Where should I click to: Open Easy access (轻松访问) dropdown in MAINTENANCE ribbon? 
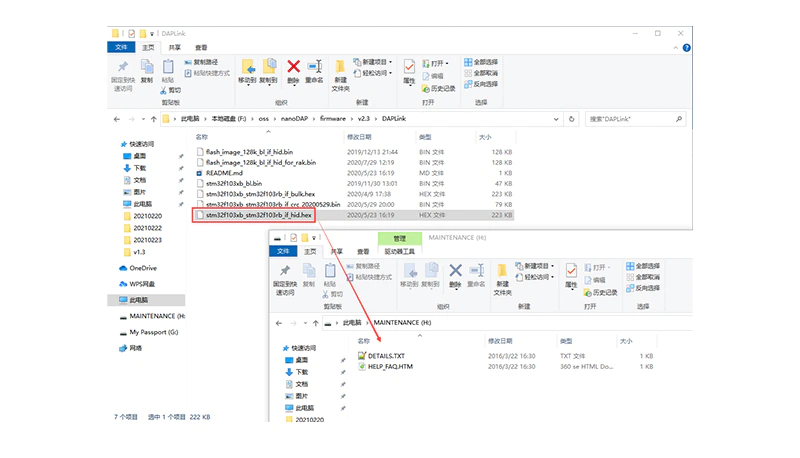click(x=535, y=277)
